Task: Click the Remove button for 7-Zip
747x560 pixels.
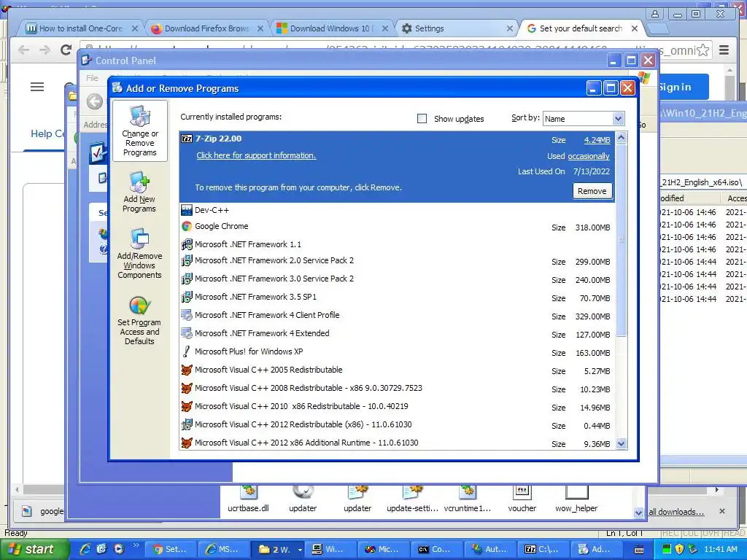Action: 592,191
